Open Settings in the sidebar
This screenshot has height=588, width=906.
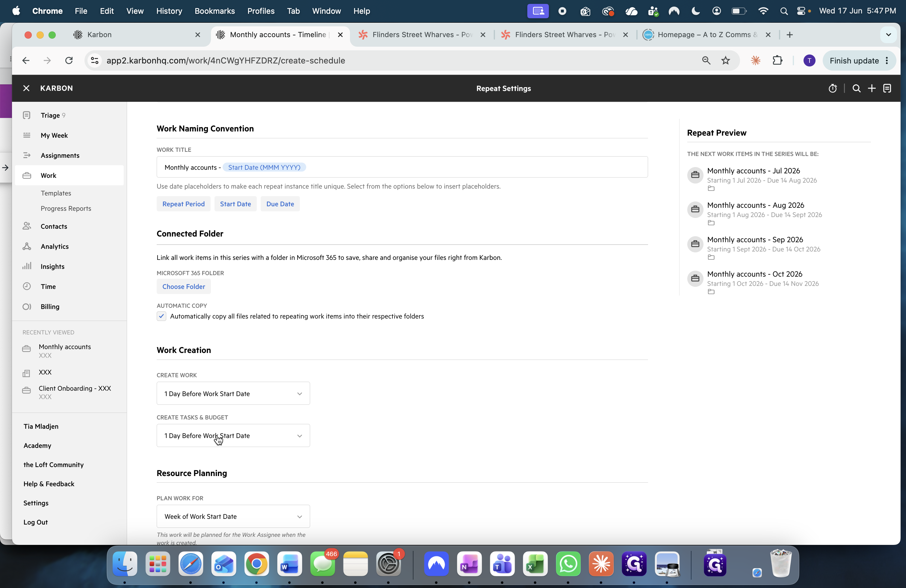36,503
